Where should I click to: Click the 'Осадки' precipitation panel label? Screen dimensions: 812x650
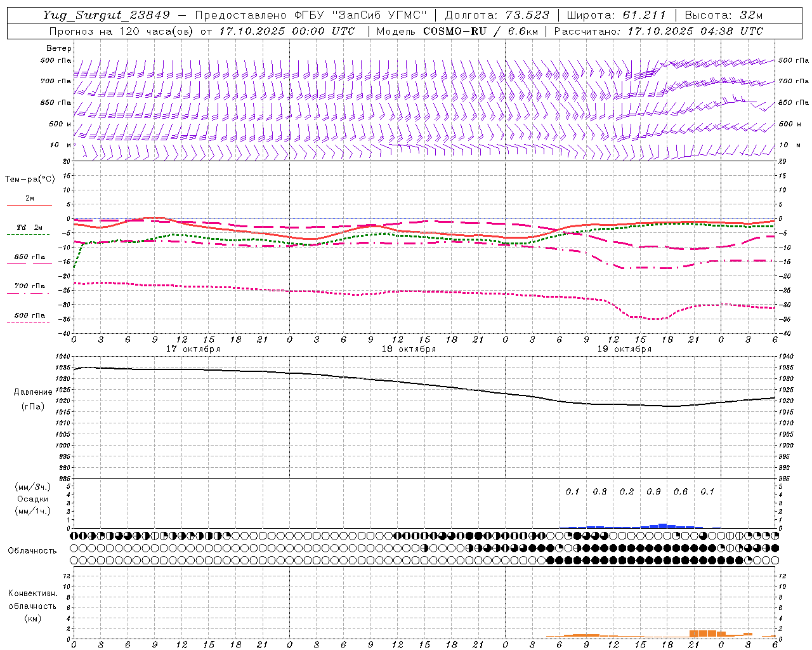pos(32,499)
